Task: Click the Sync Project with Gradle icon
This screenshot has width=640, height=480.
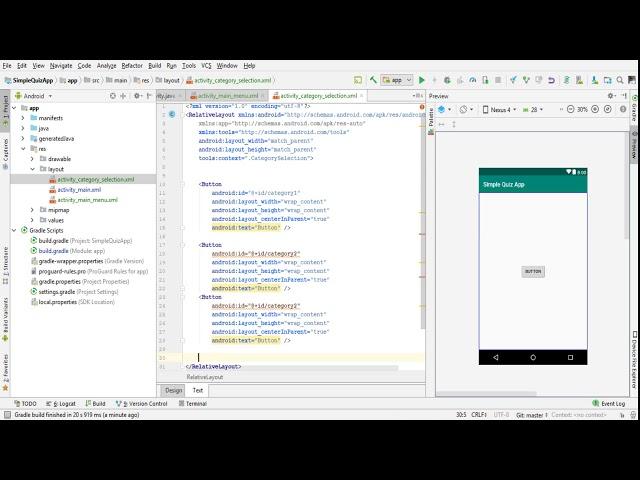Action: (x=567, y=80)
